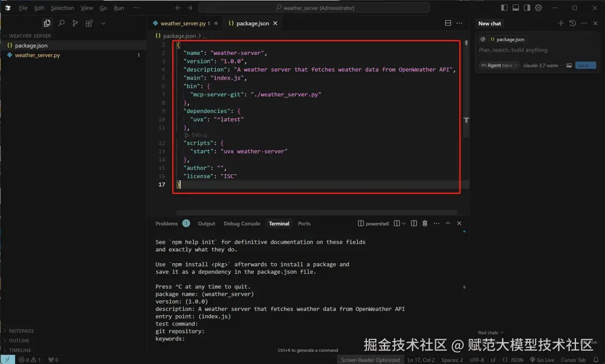
Task: Open the View menu
Action: (x=87, y=8)
